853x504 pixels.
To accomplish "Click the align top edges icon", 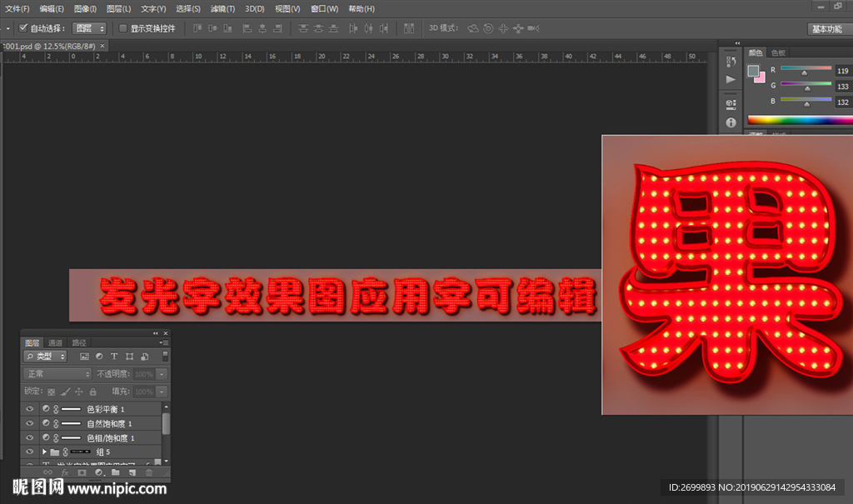I will (x=197, y=27).
